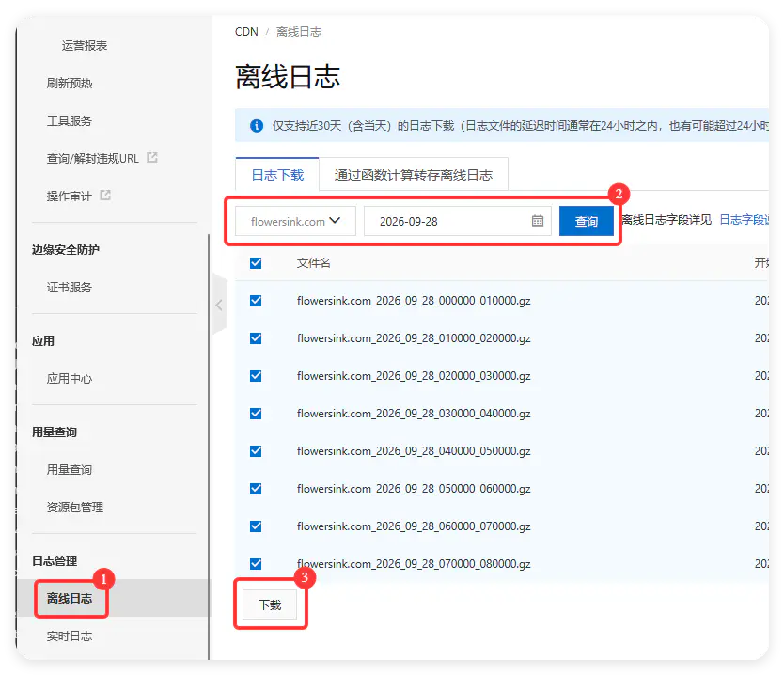This screenshot has width=784, height=675.
Task: Uncheck the file 010000_020000.gz checkbox
Action: pyautogui.click(x=256, y=338)
